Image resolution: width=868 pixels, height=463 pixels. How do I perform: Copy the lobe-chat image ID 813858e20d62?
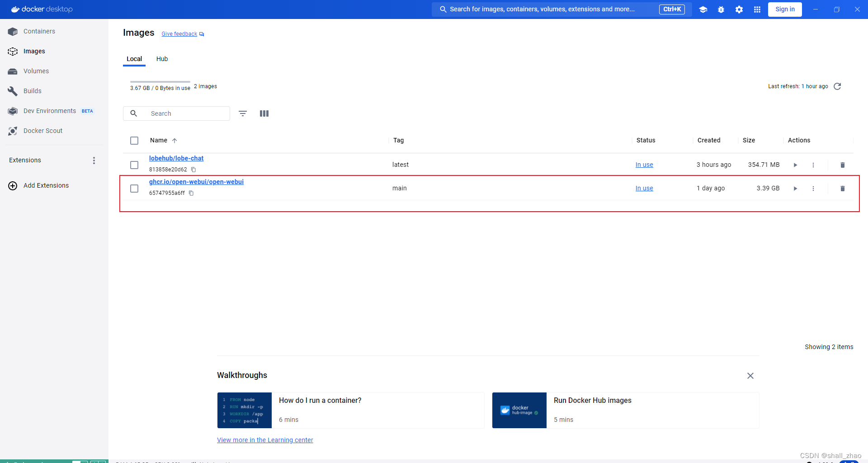[x=193, y=170]
